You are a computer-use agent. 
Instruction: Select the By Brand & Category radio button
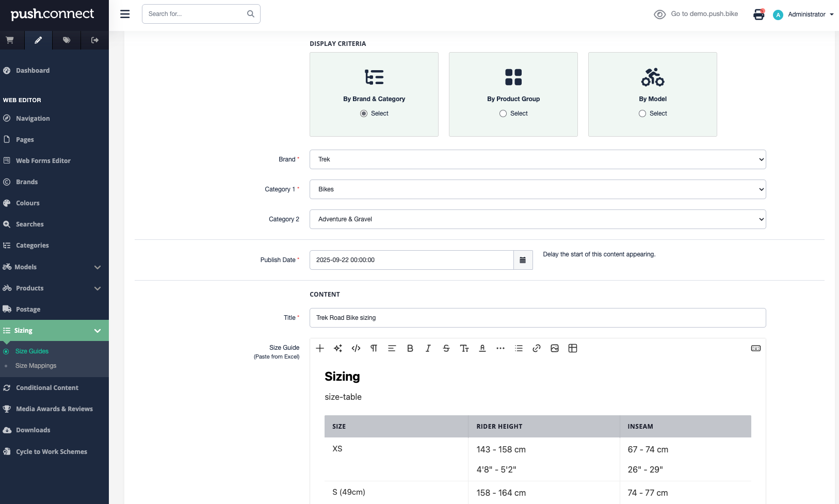coord(364,113)
